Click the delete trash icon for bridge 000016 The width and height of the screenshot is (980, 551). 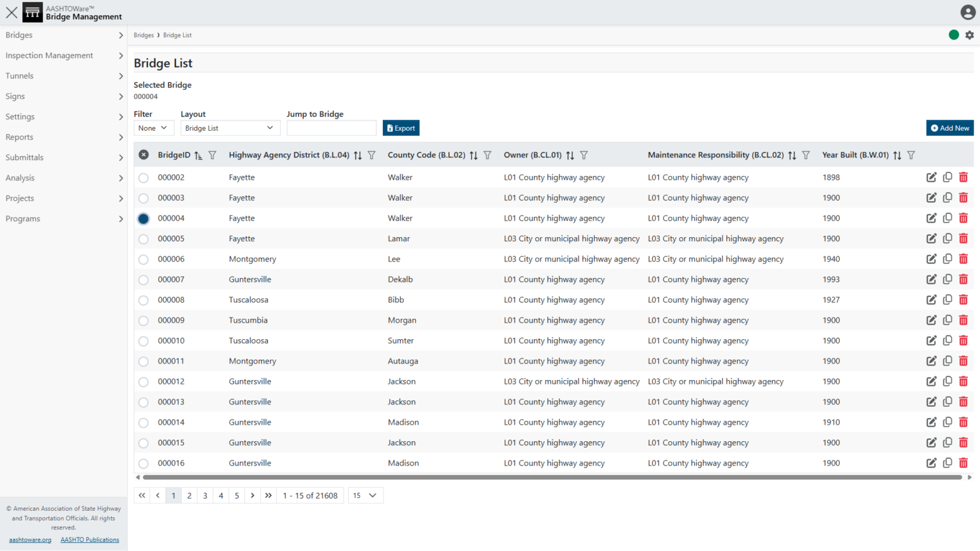963,463
